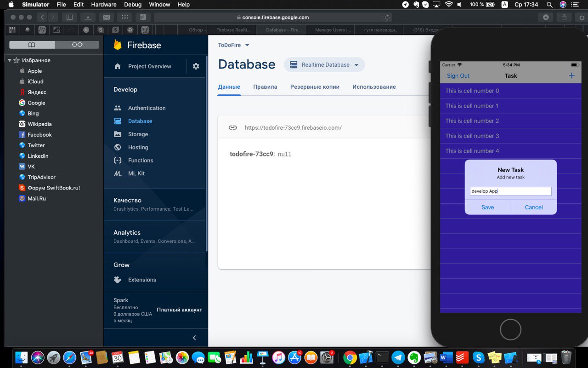
Task: Open the Wikipedia bookmark
Action: 40,124
